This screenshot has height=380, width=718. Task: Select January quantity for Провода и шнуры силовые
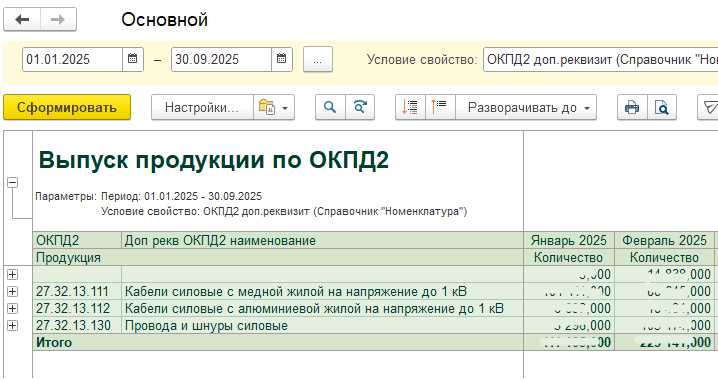[x=569, y=326]
